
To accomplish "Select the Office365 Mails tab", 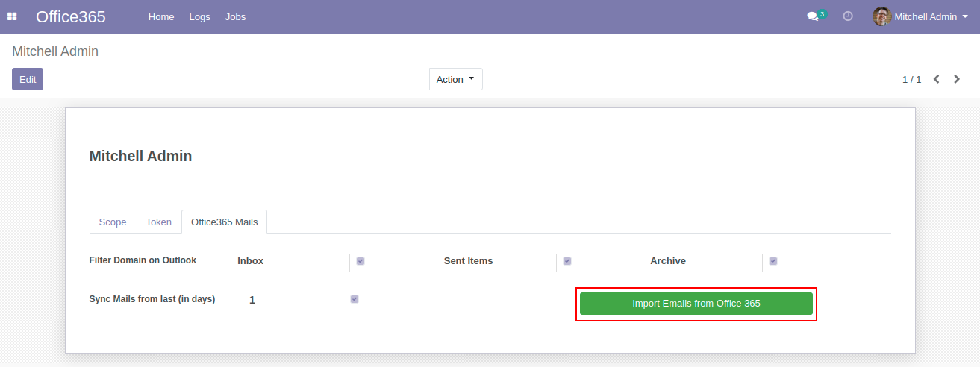I will point(225,222).
